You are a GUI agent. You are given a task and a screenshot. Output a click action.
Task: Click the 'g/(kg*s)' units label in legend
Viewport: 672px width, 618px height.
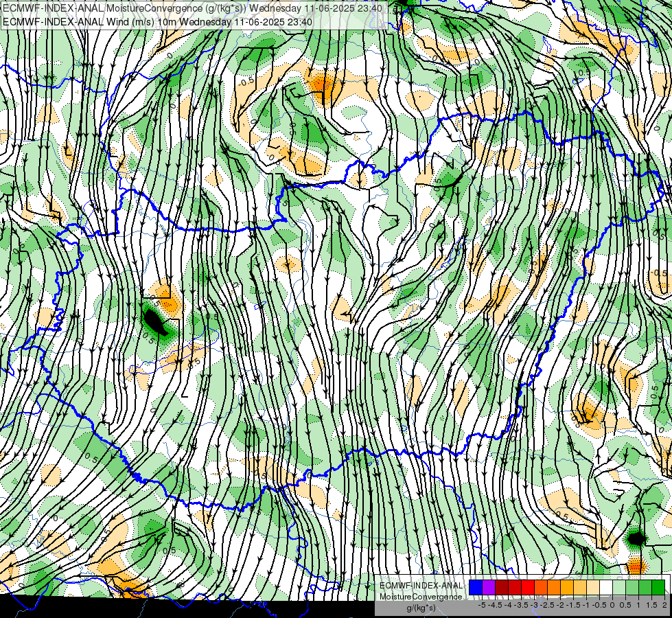421,608
